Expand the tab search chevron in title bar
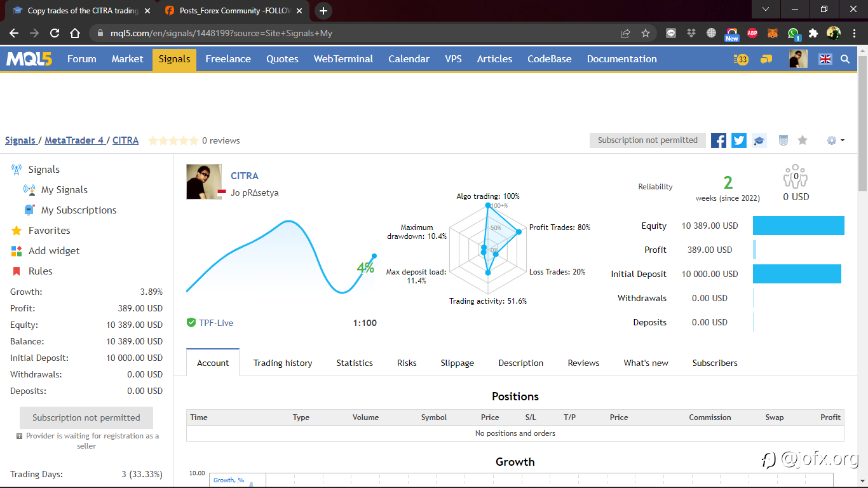868x488 pixels. (x=766, y=9)
